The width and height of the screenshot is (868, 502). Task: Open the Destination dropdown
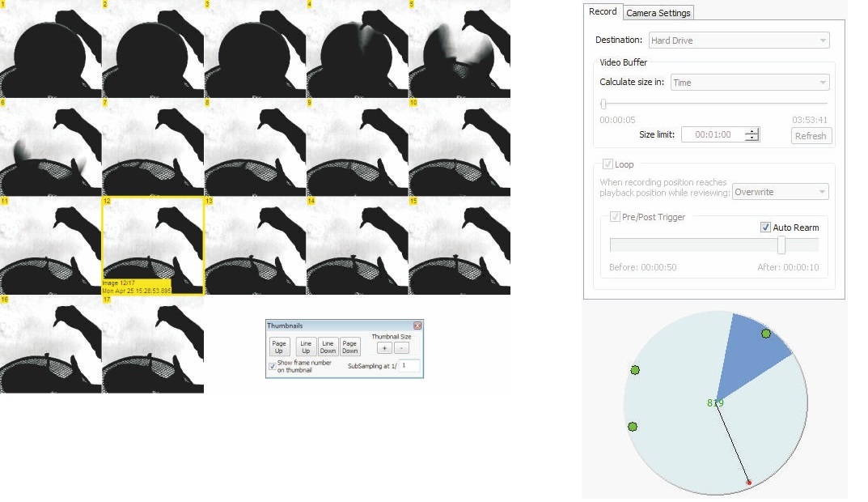[x=739, y=40]
